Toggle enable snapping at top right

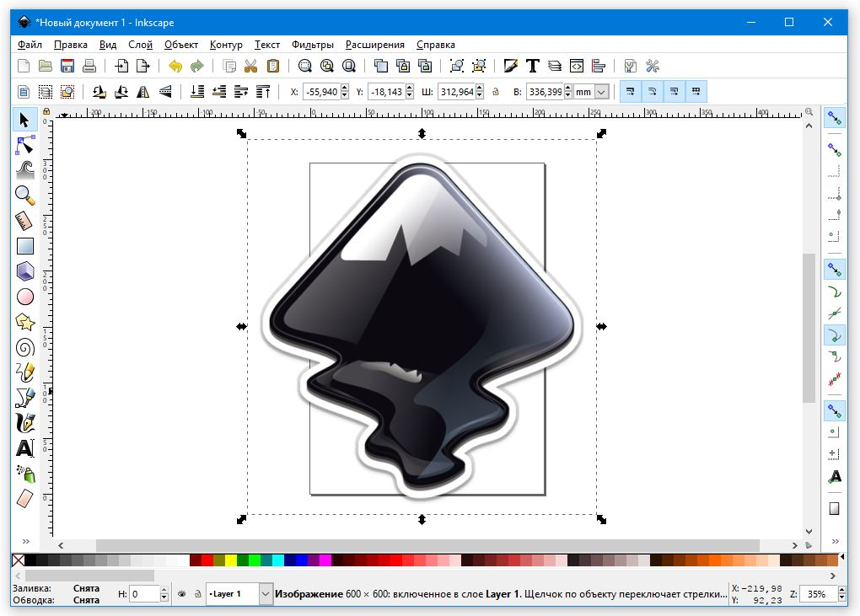(x=834, y=117)
